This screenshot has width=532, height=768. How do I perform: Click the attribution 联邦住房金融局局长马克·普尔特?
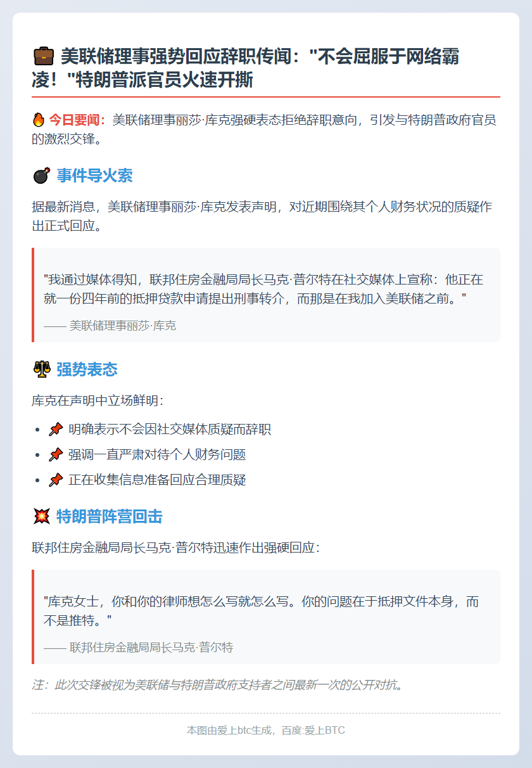[x=139, y=648]
